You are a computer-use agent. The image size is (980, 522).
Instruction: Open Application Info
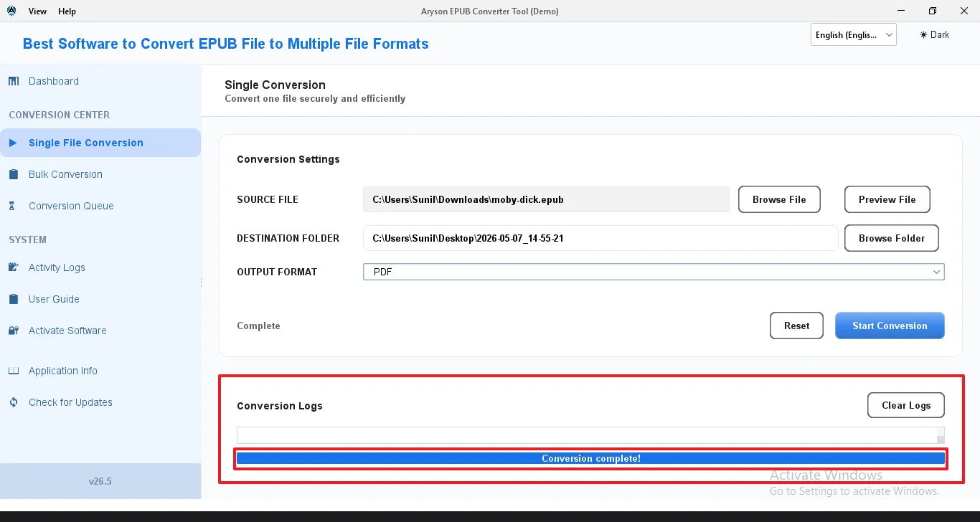(x=63, y=371)
